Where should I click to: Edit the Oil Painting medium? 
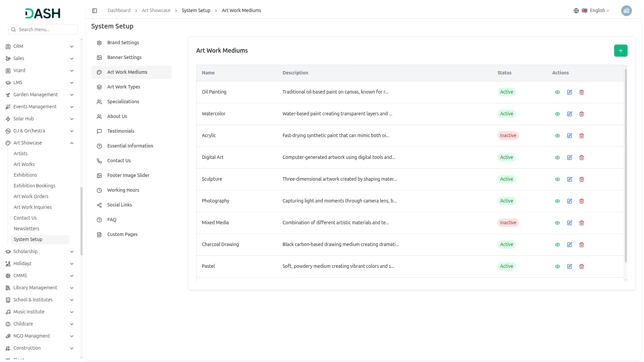tap(569, 92)
